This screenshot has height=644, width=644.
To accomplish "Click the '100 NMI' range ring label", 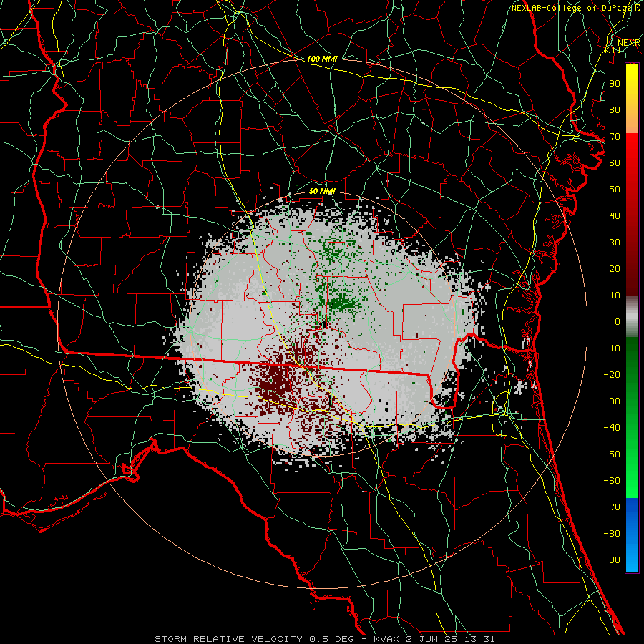I will tap(322, 59).
